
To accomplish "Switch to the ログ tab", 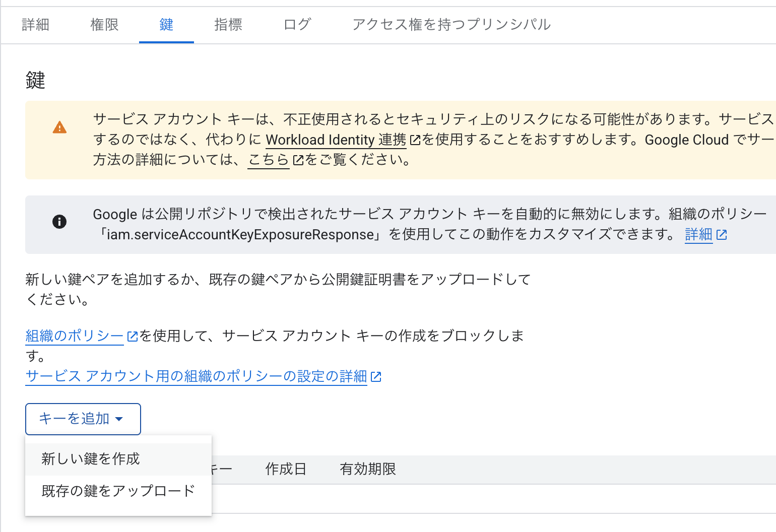I will pos(297,25).
